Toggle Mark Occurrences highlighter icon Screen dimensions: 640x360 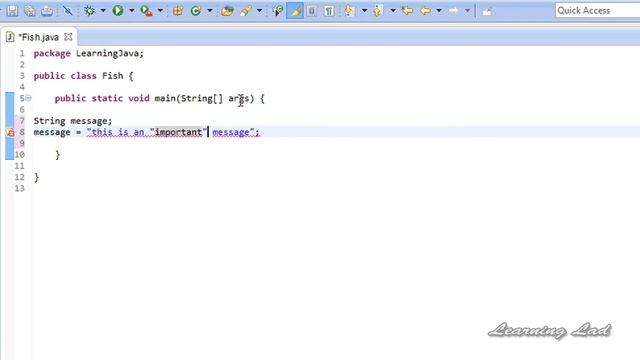click(x=295, y=11)
